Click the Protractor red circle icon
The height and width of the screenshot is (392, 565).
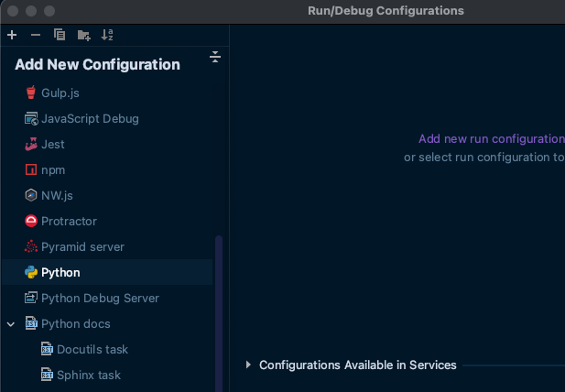coord(31,221)
